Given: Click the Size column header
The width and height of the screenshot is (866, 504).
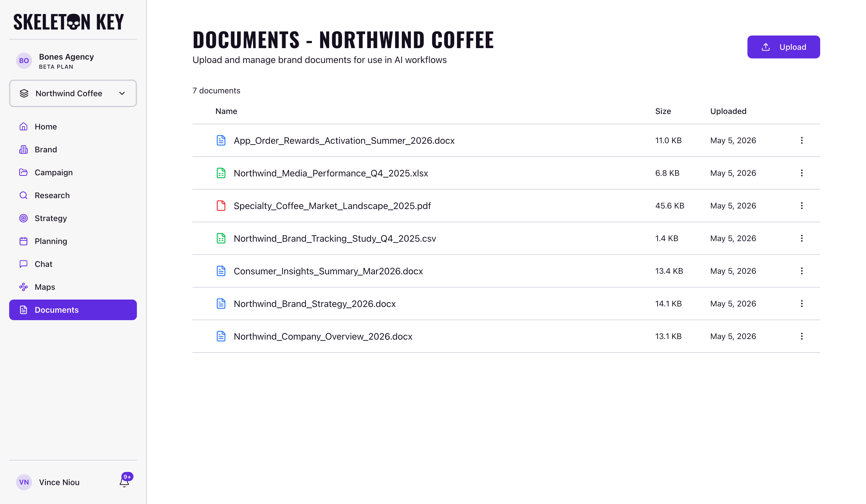Looking at the screenshot, I should pyautogui.click(x=663, y=111).
